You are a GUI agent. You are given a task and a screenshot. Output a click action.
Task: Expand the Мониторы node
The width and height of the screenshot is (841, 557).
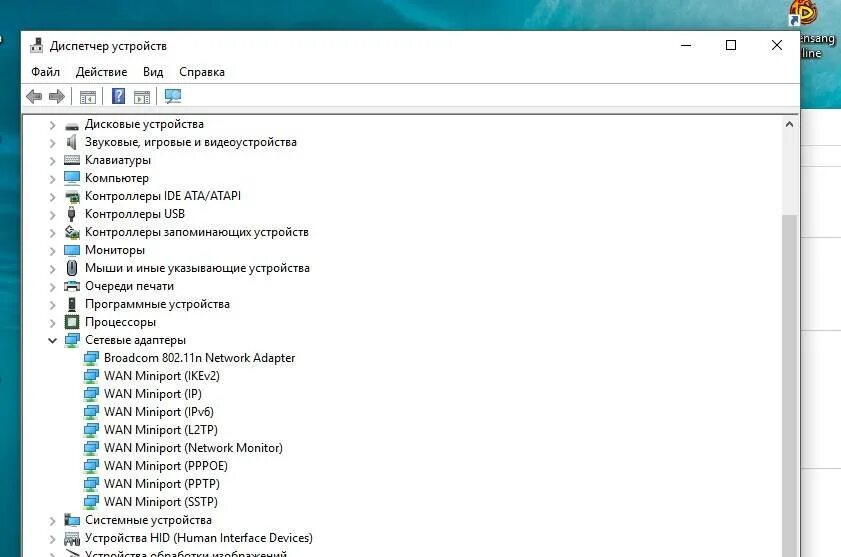[53, 251]
